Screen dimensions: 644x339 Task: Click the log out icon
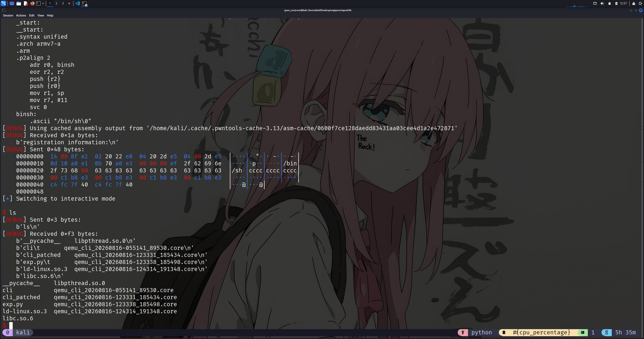(641, 3)
